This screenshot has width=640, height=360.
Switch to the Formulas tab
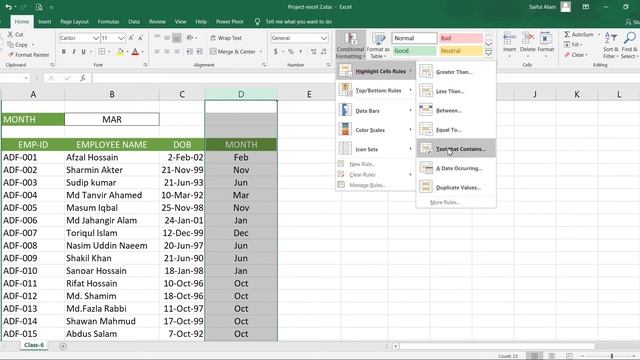pyautogui.click(x=108, y=22)
